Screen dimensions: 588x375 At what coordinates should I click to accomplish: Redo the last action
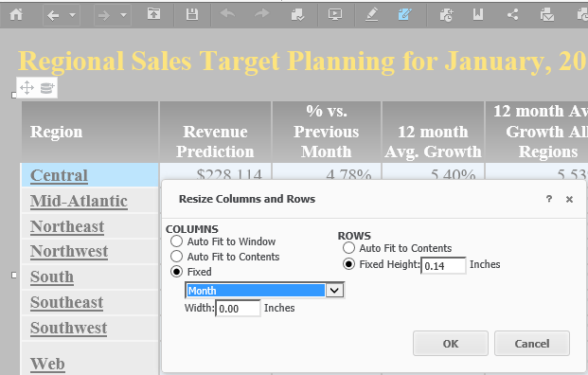pyautogui.click(x=261, y=13)
